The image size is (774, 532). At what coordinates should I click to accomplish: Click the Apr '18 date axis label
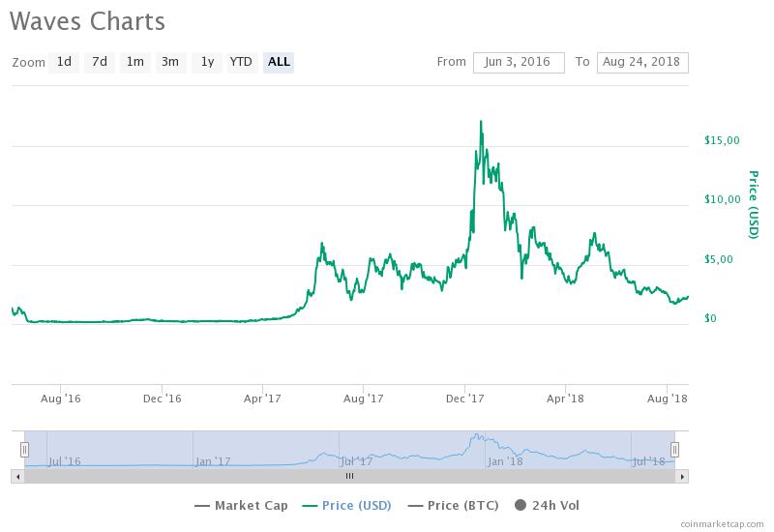(x=565, y=399)
